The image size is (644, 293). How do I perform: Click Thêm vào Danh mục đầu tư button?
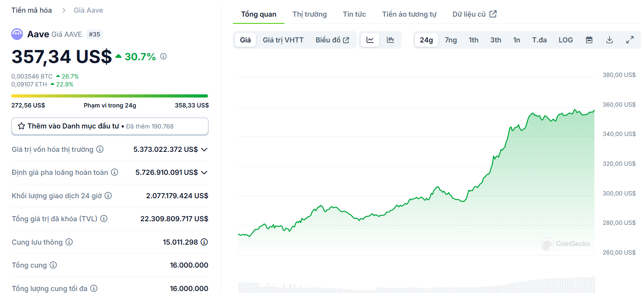[x=110, y=126]
